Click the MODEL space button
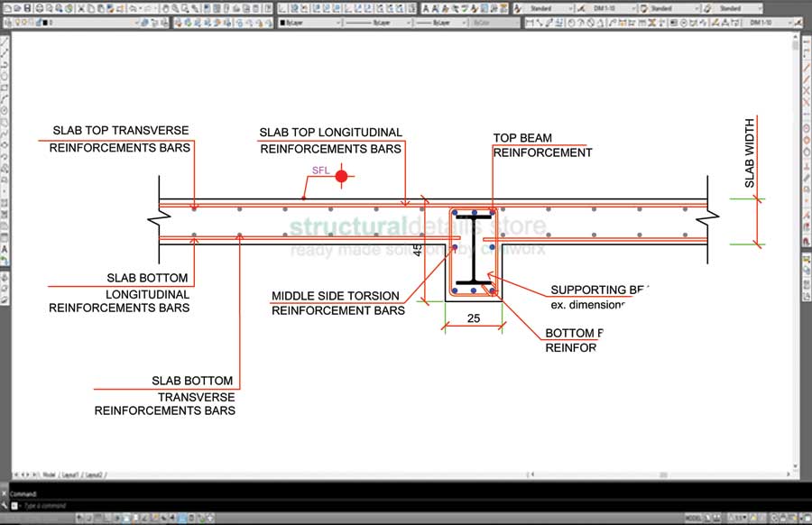The image size is (812, 525). [x=694, y=519]
